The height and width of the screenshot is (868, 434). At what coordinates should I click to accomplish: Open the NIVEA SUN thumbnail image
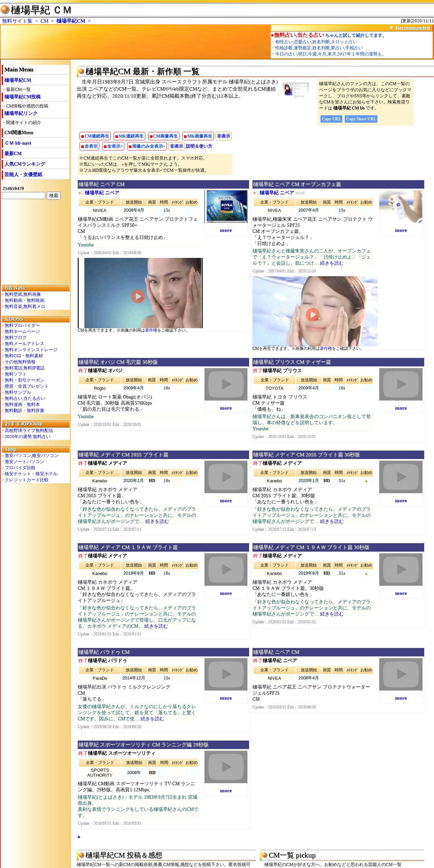pyautogui.click(x=226, y=206)
